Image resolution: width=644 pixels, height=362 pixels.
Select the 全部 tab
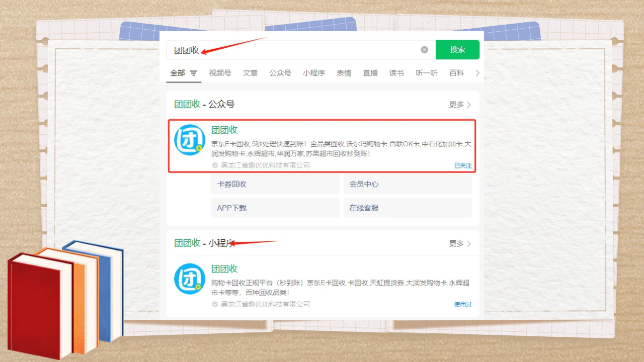click(178, 73)
